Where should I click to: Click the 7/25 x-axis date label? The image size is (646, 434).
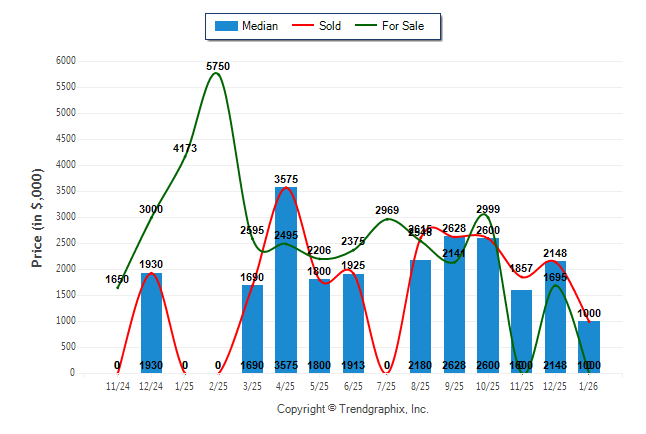tap(387, 384)
